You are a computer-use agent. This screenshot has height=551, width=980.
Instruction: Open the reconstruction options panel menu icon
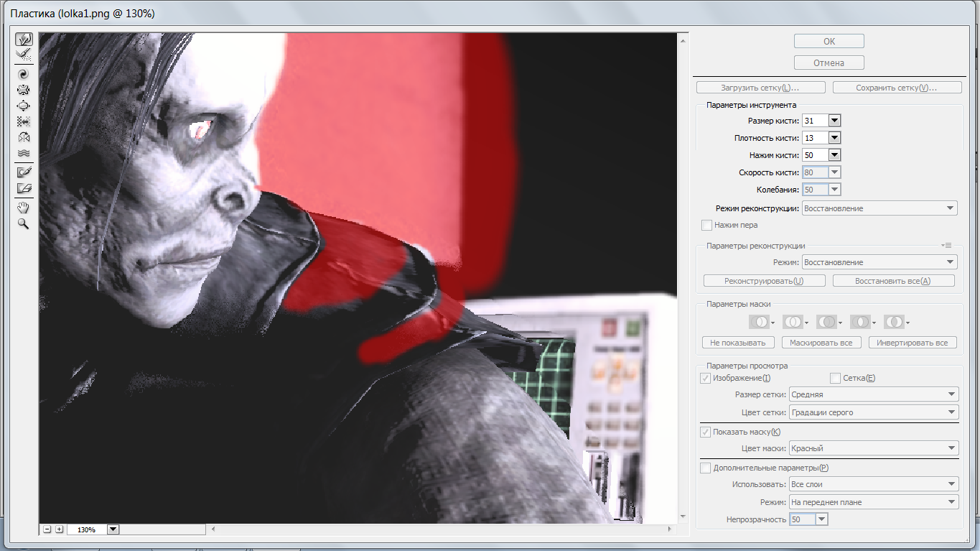[x=947, y=245]
